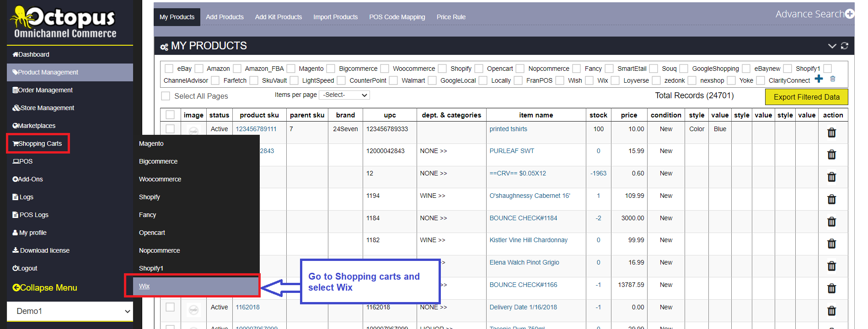Open product sku 123456789111 link
Screen dimensions: 868x329
[256, 129]
